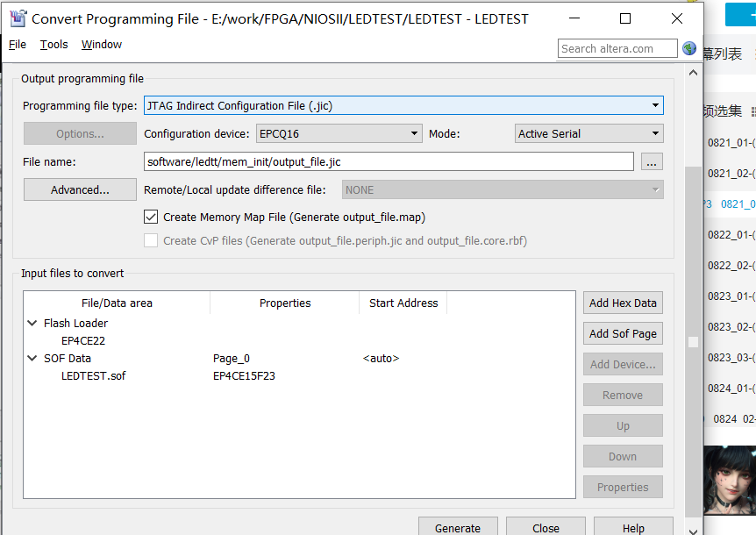The height and width of the screenshot is (535, 756).
Task: Collapse the SOF Data tree row
Action: tap(32, 358)
